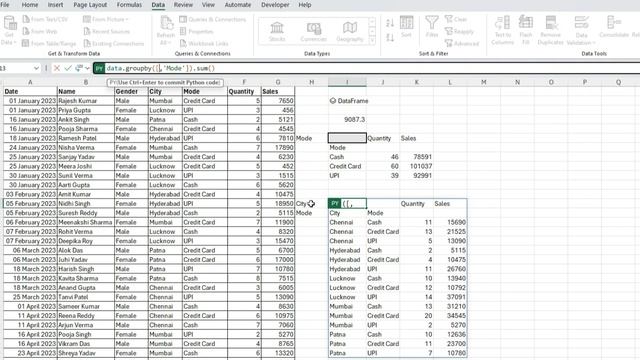The image size is (640, 360).
Task: Click the PY badge in formula bar
Action: point(99,68)
